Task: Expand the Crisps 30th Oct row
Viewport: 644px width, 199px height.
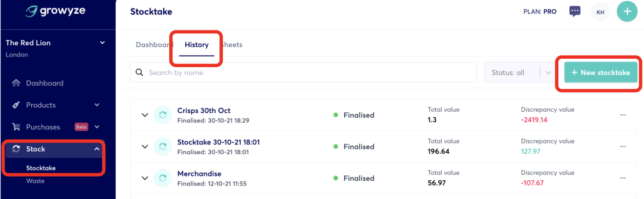Action: click(145, 115)
